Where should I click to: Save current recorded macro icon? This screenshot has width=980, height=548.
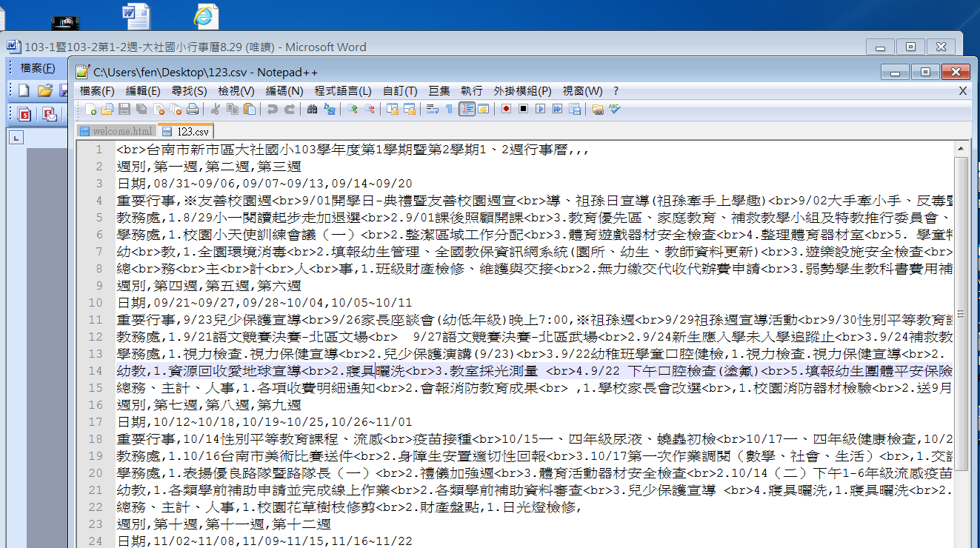tap(574, 109)
